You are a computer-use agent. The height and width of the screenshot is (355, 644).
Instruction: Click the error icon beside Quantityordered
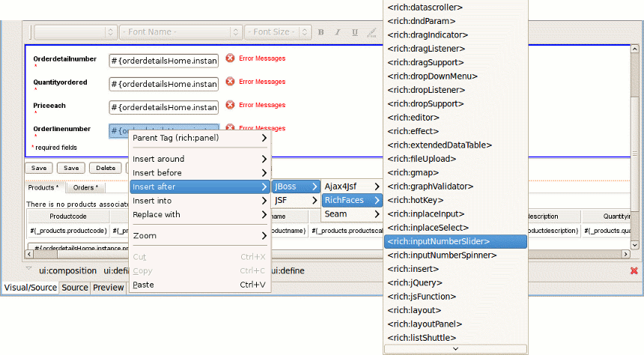pyautogui.click(x=230, y=82)
